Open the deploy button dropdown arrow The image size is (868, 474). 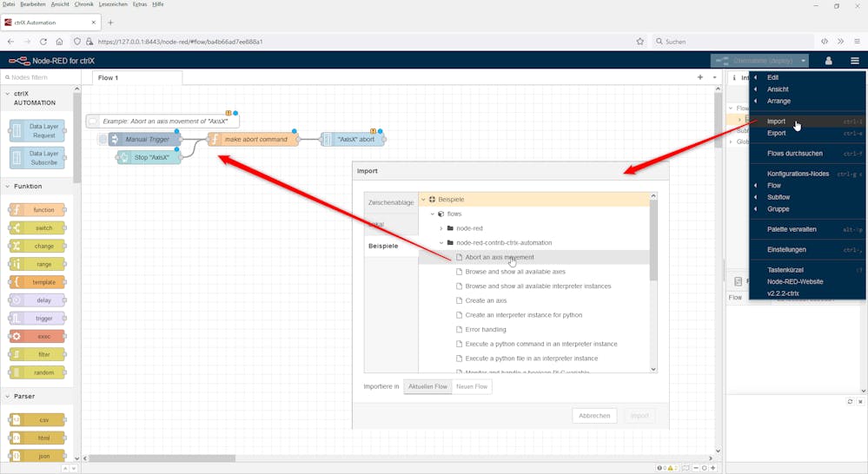tap(803, 61)
